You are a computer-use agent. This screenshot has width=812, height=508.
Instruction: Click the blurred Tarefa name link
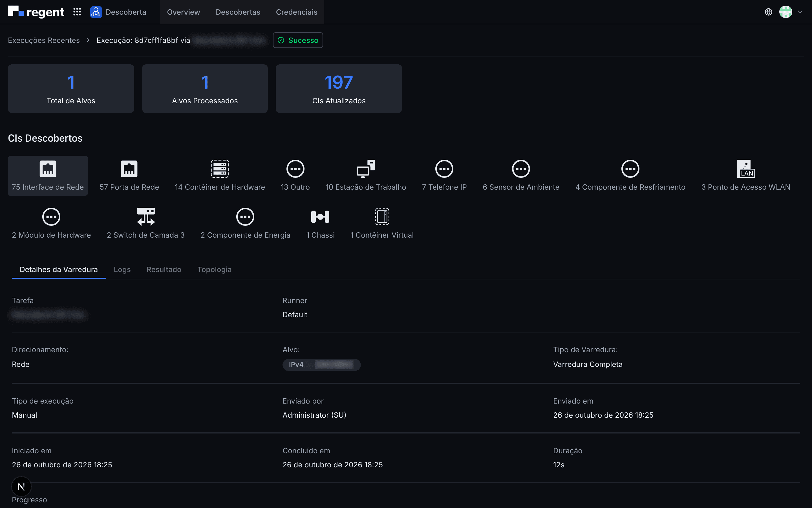(48, 315)
